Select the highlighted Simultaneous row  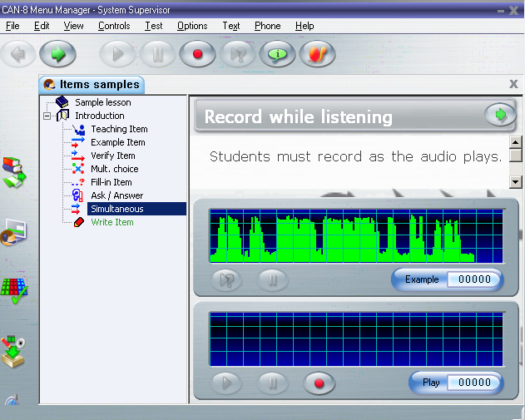coord(136,209)
